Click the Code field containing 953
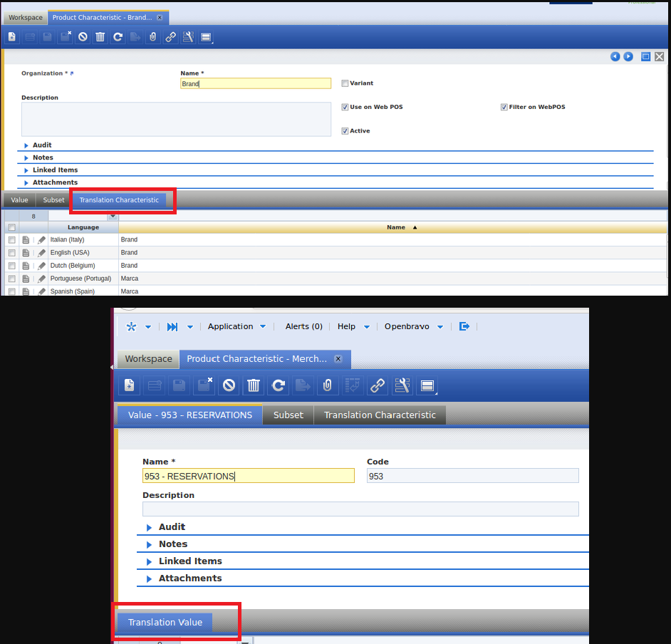 point(472,476)
